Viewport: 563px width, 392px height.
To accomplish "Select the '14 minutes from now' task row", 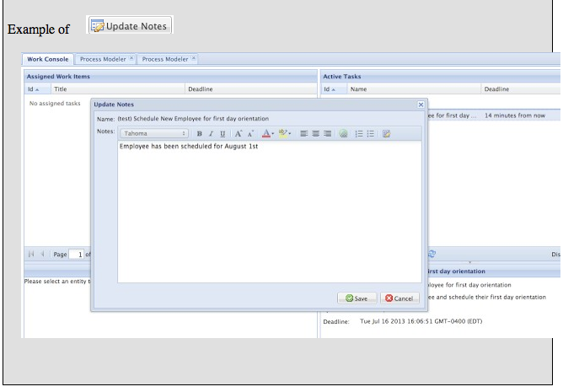I will tap(495, 115).
